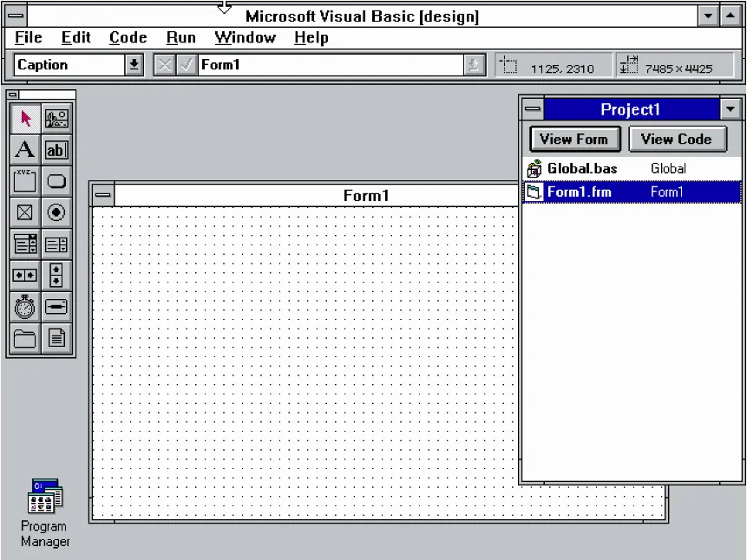The width and height of the screenshot is (747, 560).
Task: Open the Project1 window control menu
Action: [532, 108]
